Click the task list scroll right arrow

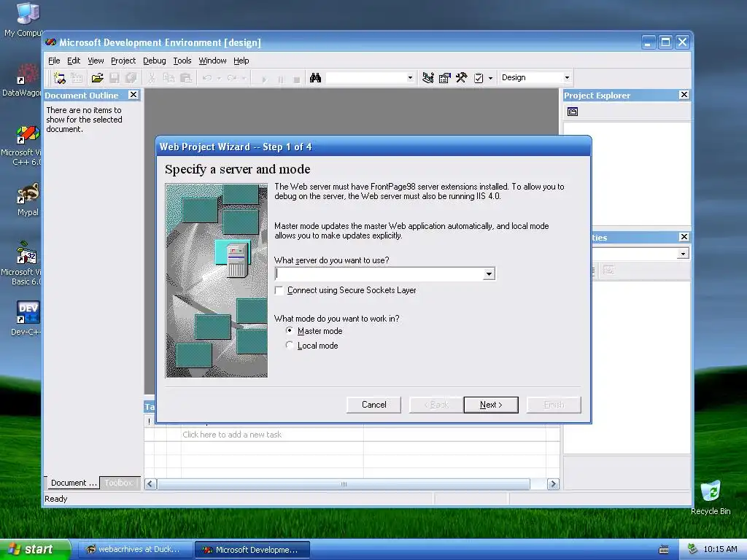point(553,484)
